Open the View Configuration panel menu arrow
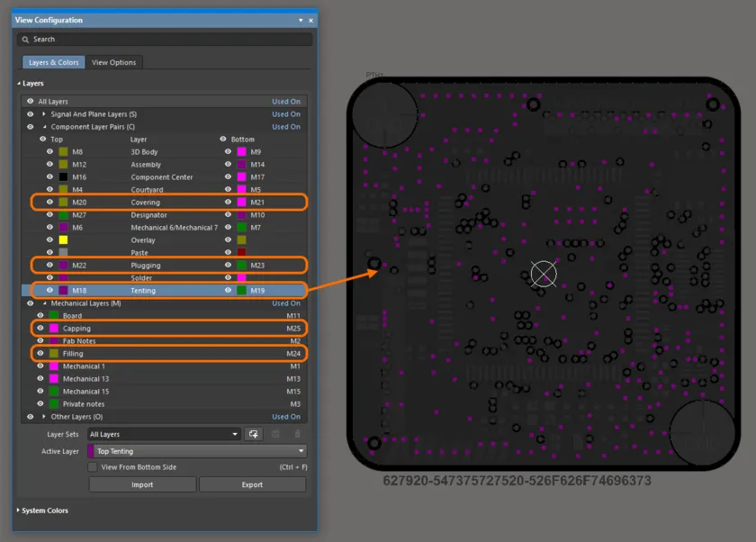 tap(301, 20)
